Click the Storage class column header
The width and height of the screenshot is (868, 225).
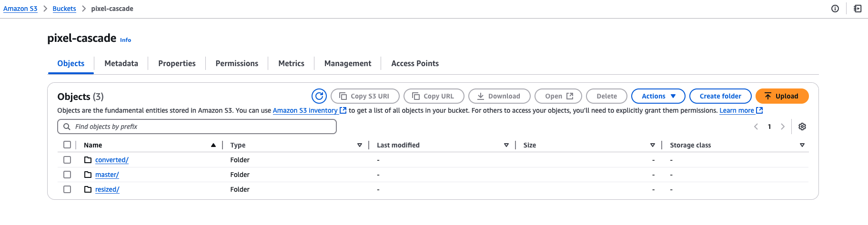coord(690,145)
